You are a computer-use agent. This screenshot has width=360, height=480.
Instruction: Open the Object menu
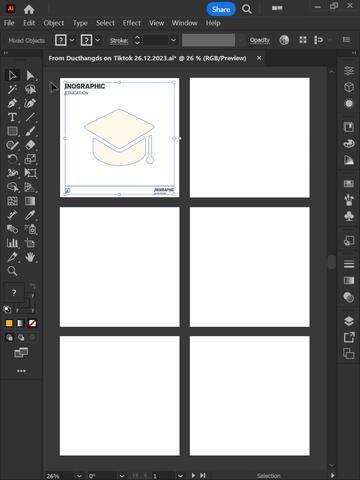[54, 23]
